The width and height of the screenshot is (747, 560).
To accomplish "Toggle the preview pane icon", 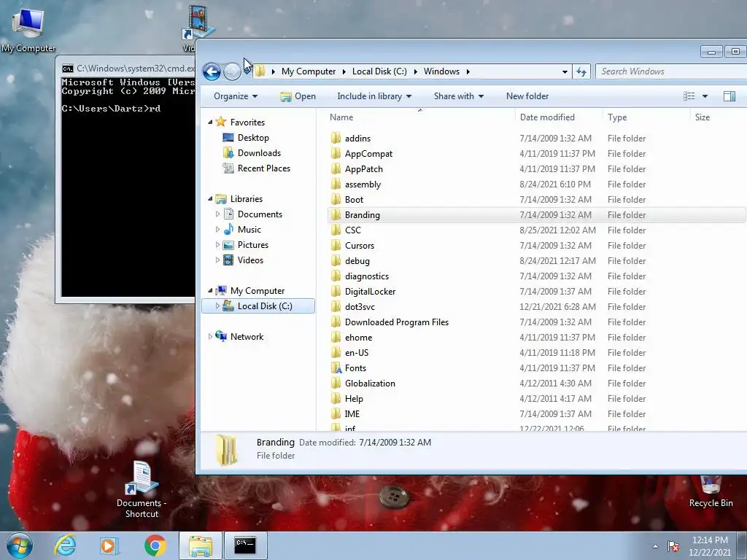I will click(x=729, y=96).
